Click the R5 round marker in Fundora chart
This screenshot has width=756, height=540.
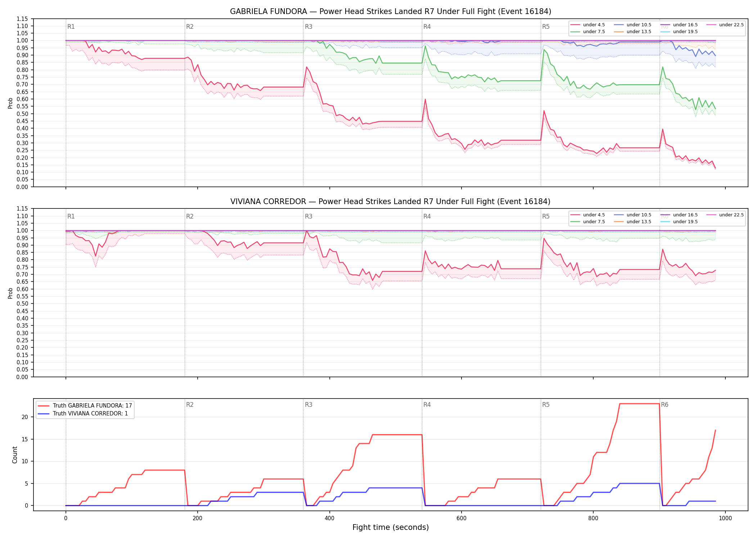coord(546,27)
